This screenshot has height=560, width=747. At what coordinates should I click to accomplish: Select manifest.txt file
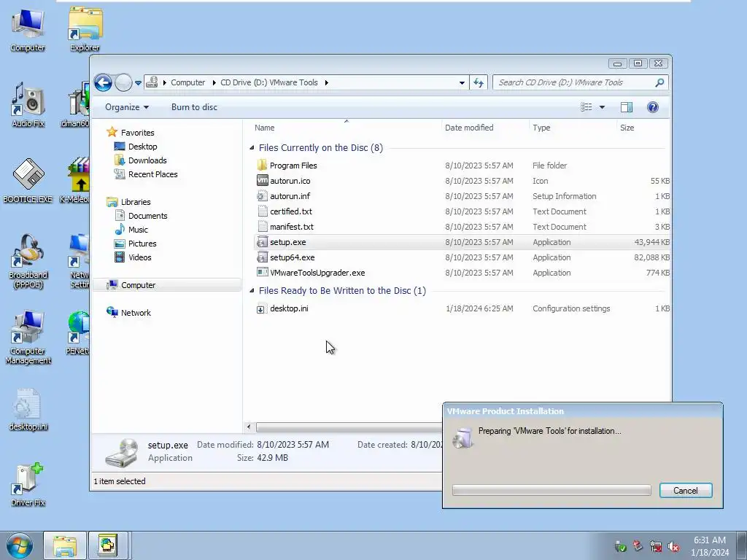click(292, 227)
